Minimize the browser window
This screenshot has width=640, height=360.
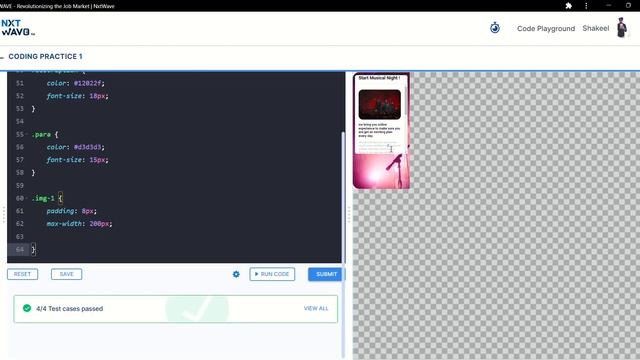coord(608,6)
